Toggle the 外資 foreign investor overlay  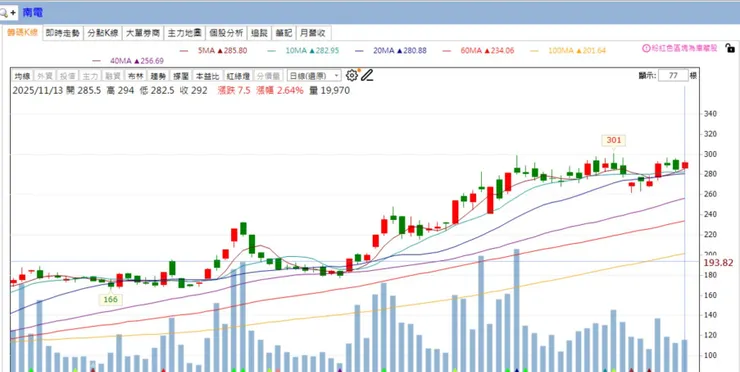[x=45, y=76]
